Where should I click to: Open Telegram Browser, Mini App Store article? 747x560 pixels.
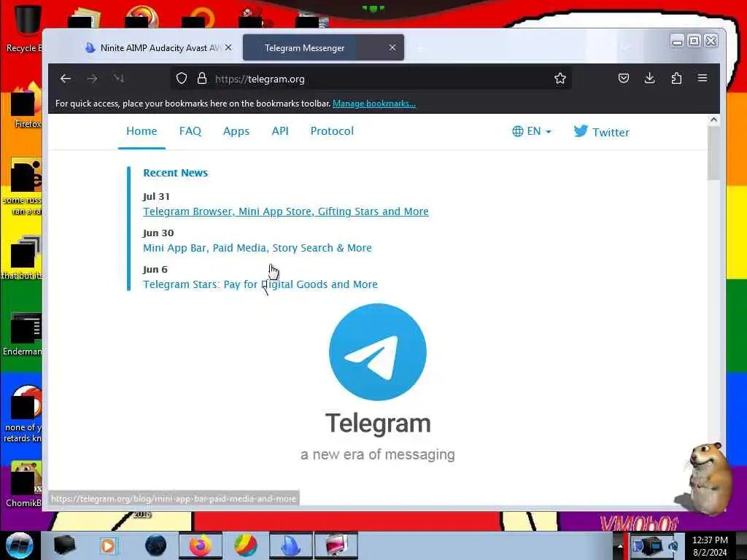coord(286,211)
